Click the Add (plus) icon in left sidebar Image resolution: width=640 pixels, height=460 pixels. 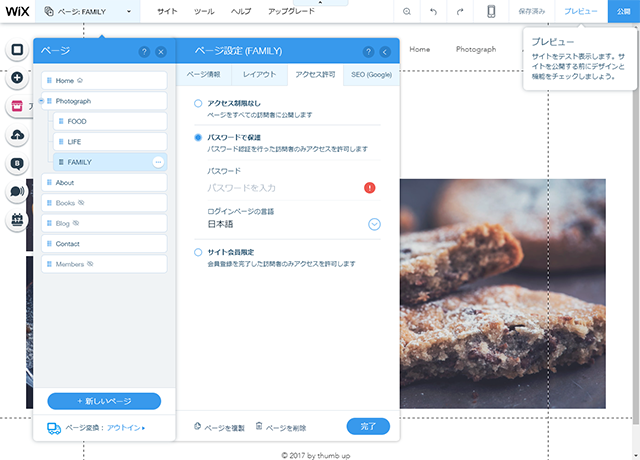click(16, 77)
